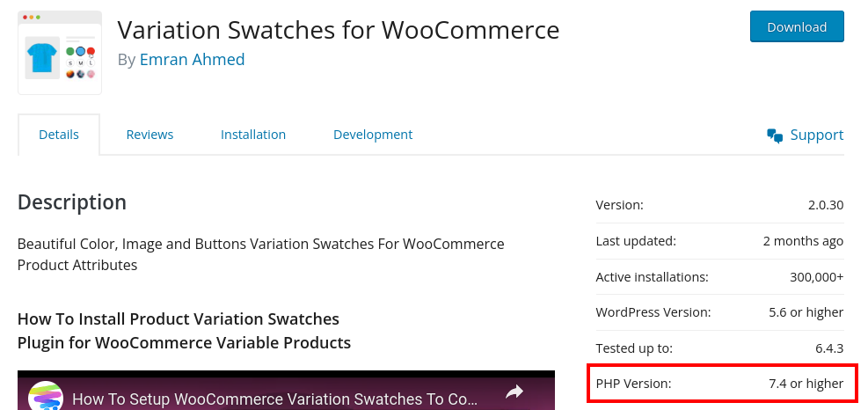This screenshot has height=410, width=868.
Task: Click the WordPress Version requirement row
Action: pos(719,312)
